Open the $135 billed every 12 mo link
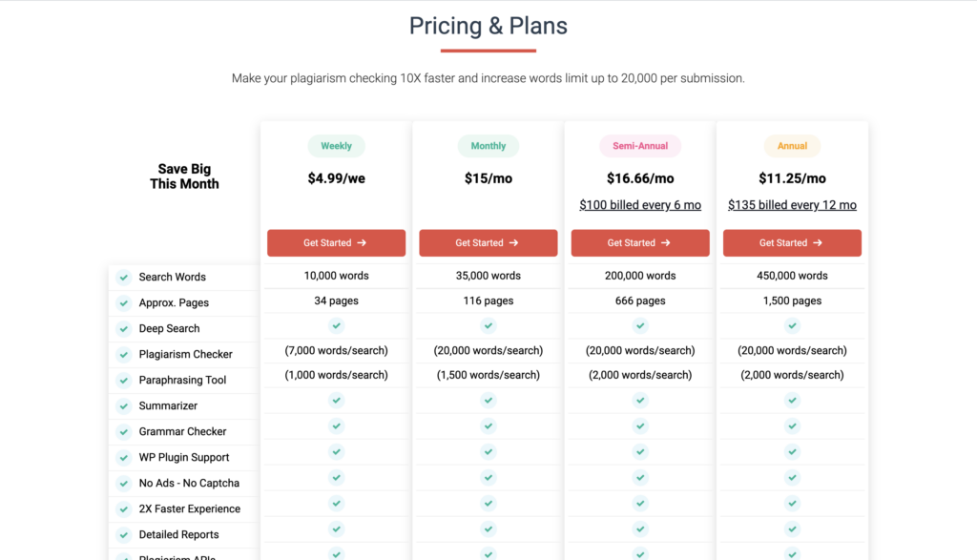This screenshot has height=560, width=977. tap(792, 204)
